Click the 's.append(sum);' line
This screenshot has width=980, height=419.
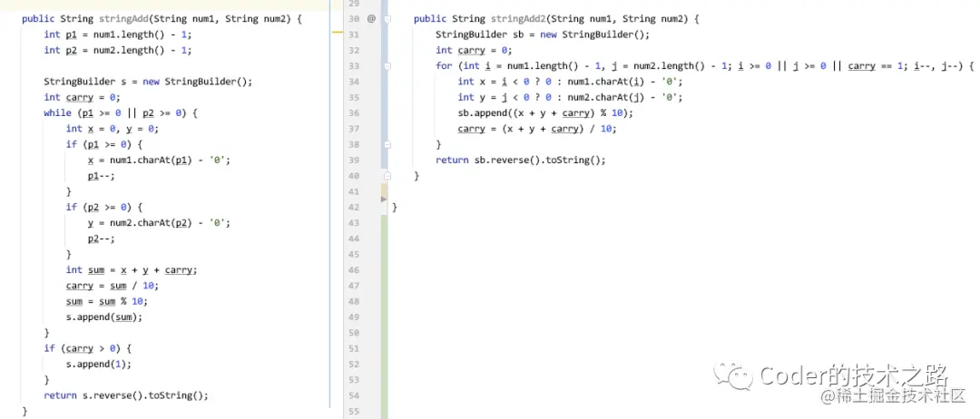(x=104, y=317)
